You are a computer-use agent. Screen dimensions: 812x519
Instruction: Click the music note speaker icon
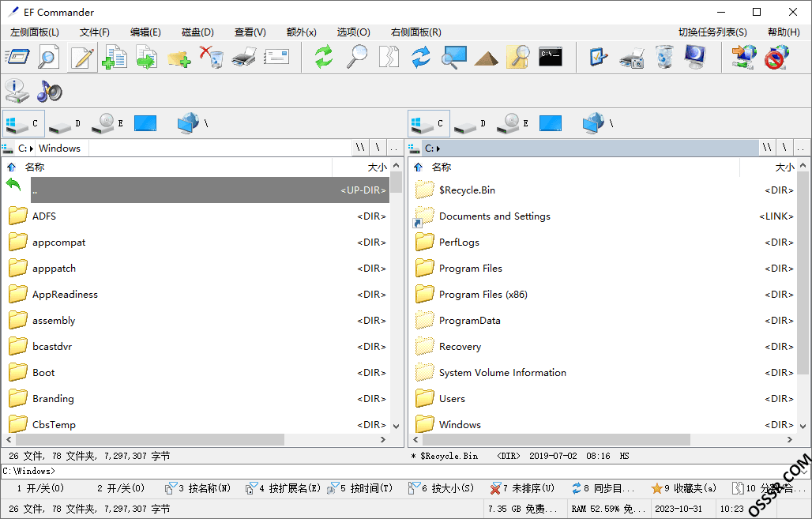(x=49, y=91)
